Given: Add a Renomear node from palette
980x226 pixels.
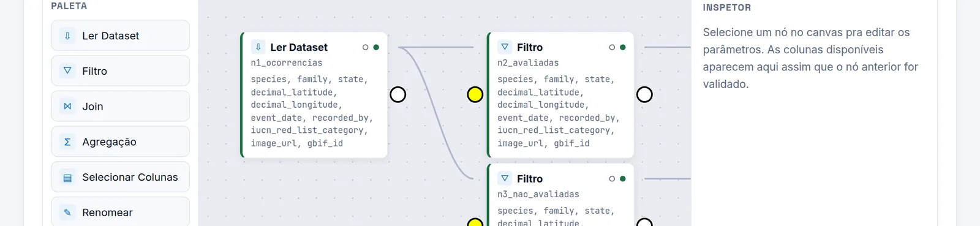Looking at the screenshot, I should pos(120,211).
